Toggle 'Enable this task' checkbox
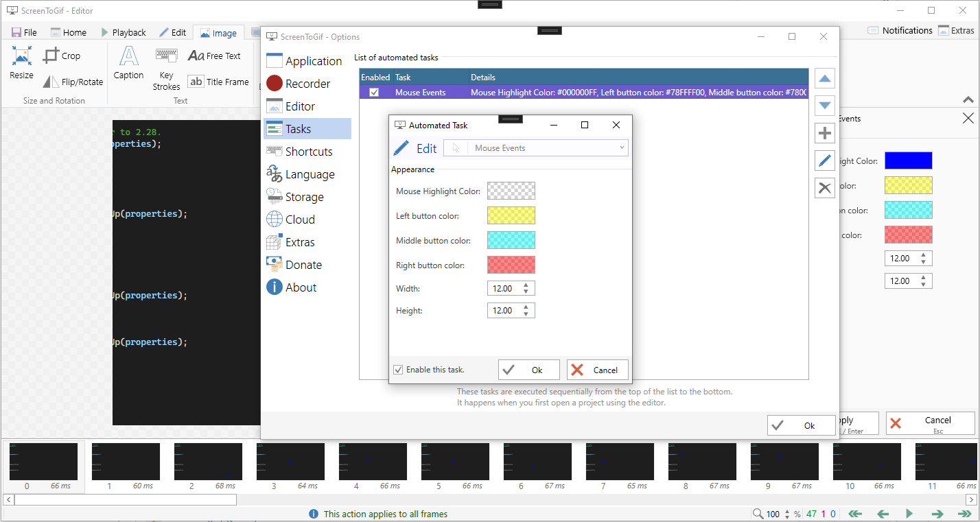980x522 pixels. (x=398, y=370)
